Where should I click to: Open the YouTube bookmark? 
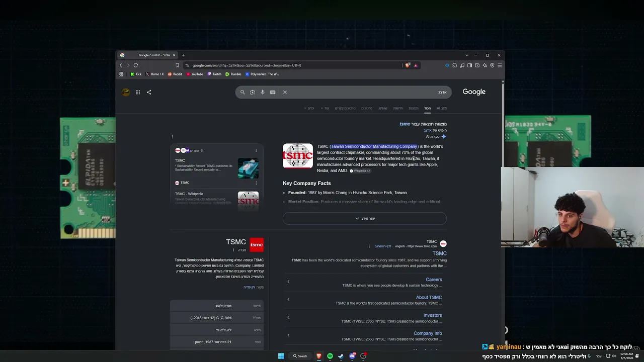pyautogui.click(x=195, y=74)
